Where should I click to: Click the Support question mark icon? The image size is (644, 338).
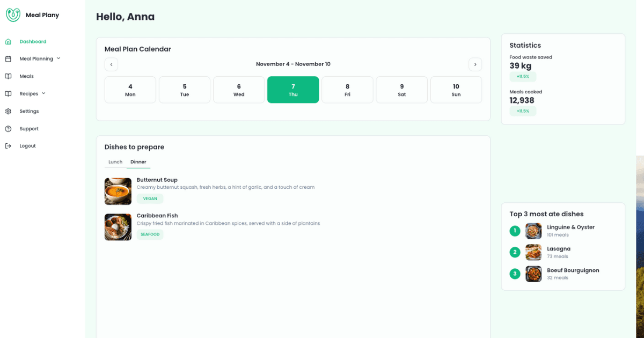coord(8,129)
